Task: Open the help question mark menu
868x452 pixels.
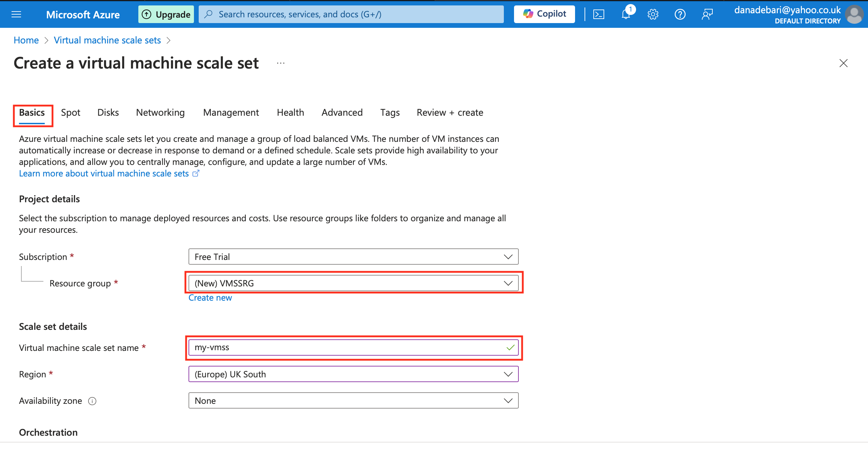Action: point(680,14)
